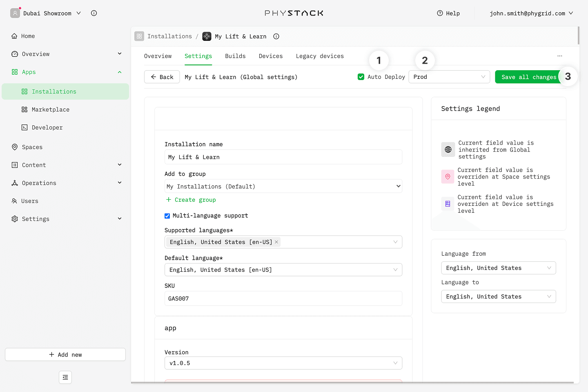
Task: Click the horizontal scrollbar at page bottom
Action: click(x=352, y=383)
